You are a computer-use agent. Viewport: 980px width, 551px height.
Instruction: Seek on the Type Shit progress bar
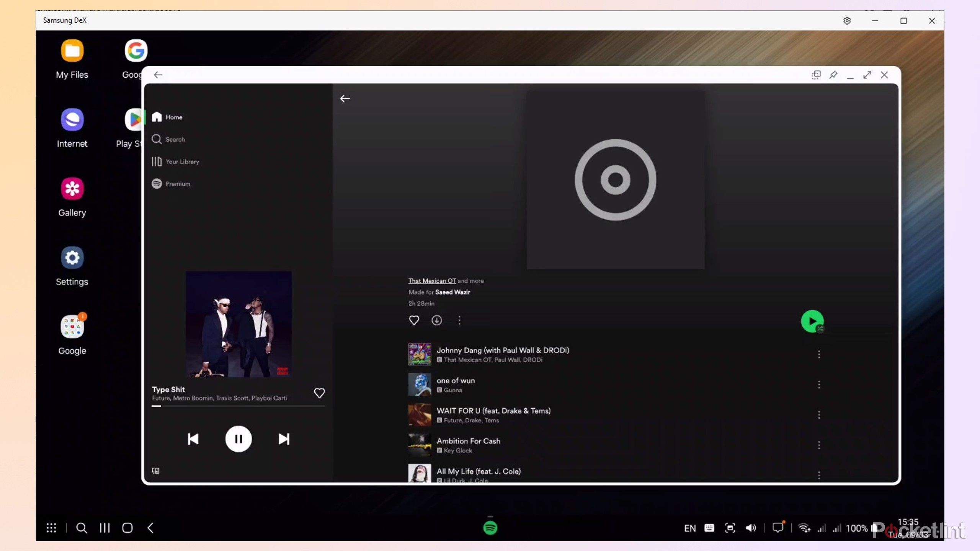[x=238, y=406]
